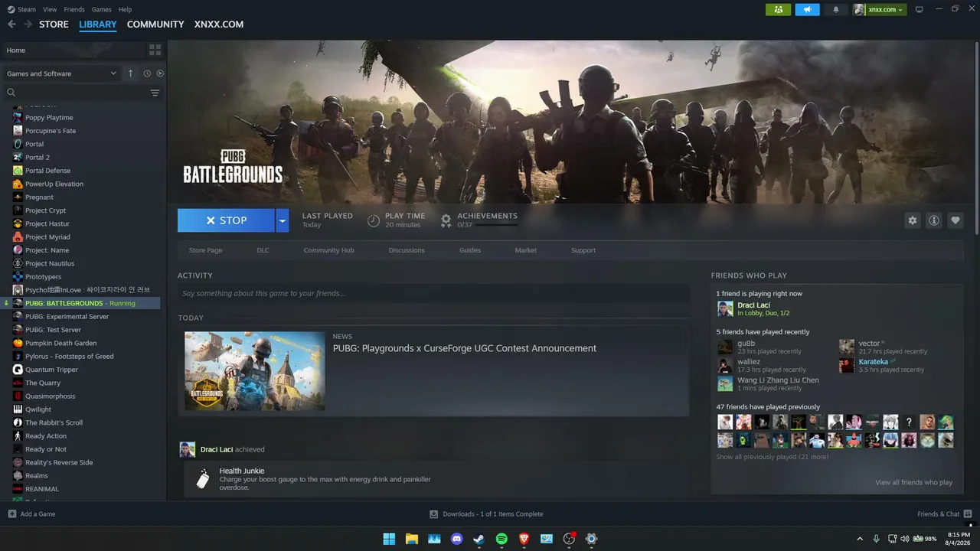
Task: Show hidden tray icons chevron
Action: click(x=860, y=539)
